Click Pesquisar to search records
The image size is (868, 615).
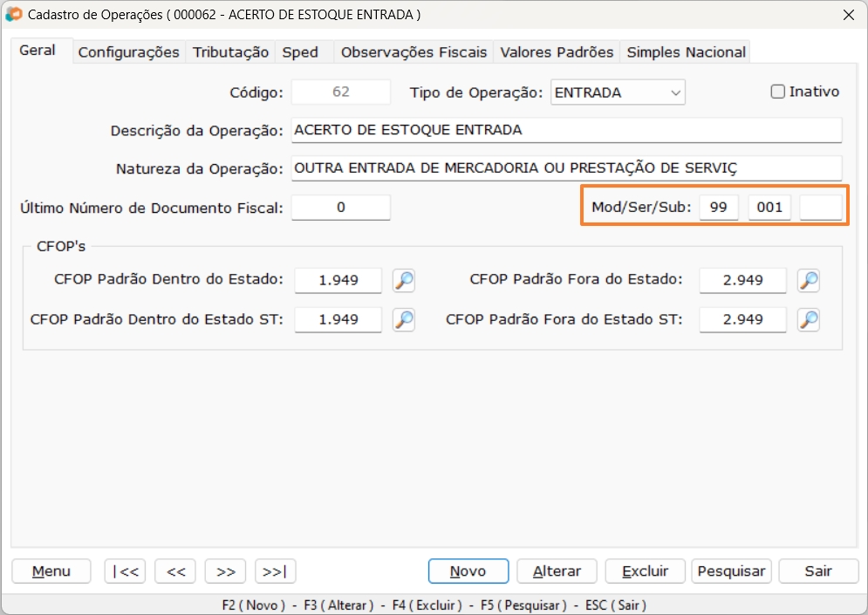click(731, 571)
